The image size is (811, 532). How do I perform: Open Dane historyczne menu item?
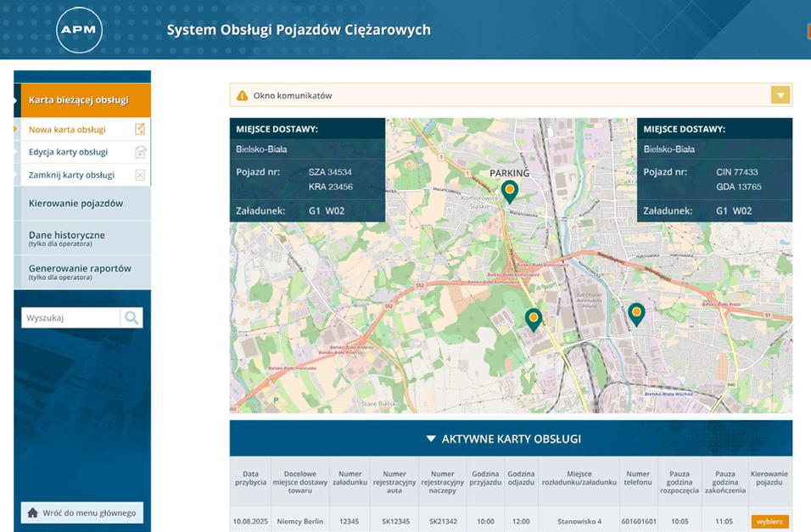[82, 238]
